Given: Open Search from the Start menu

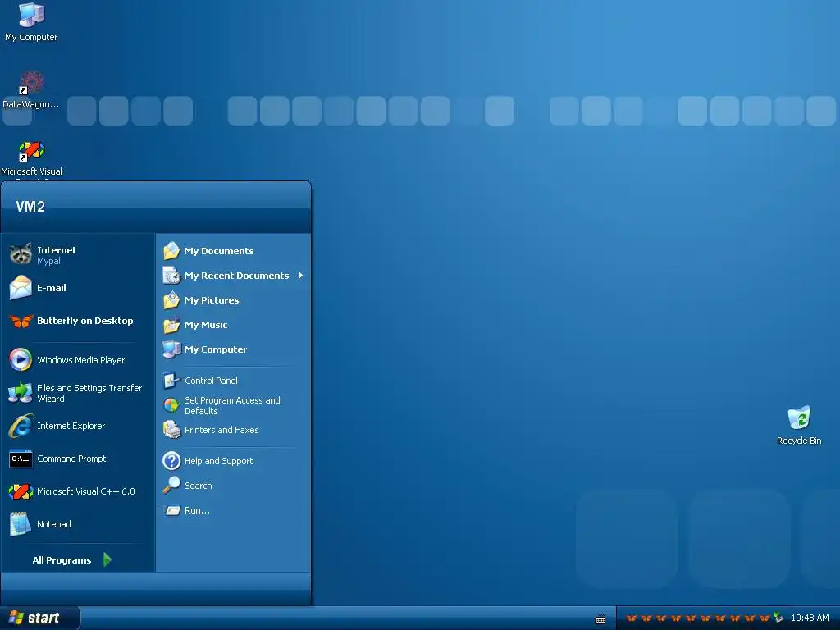Looking at the screenshot, I should point(234,486).
